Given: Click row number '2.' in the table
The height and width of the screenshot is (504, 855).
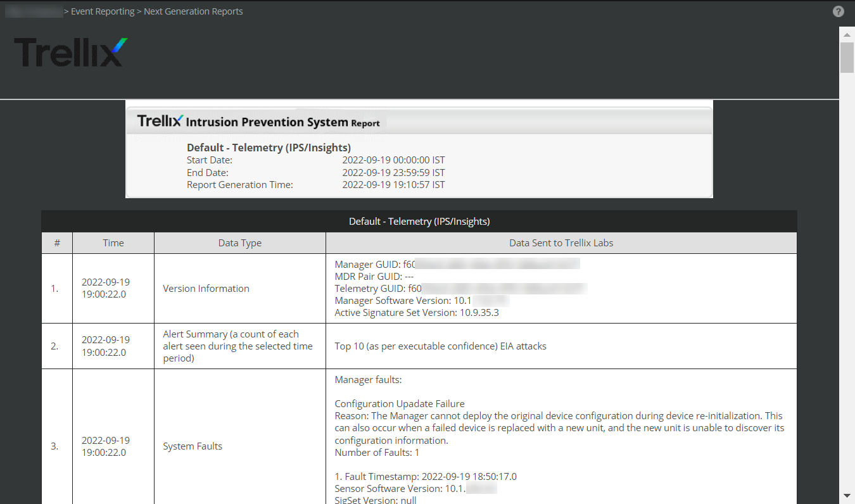Looking at the screenshot, I should 54,346.
